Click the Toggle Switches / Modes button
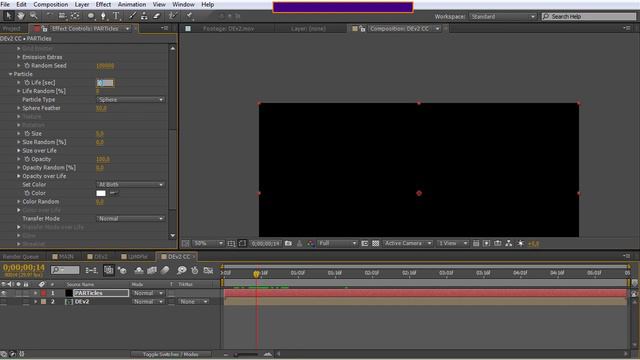Image resolution: width=640 pixels, height=360 pixels. [171, 354]
